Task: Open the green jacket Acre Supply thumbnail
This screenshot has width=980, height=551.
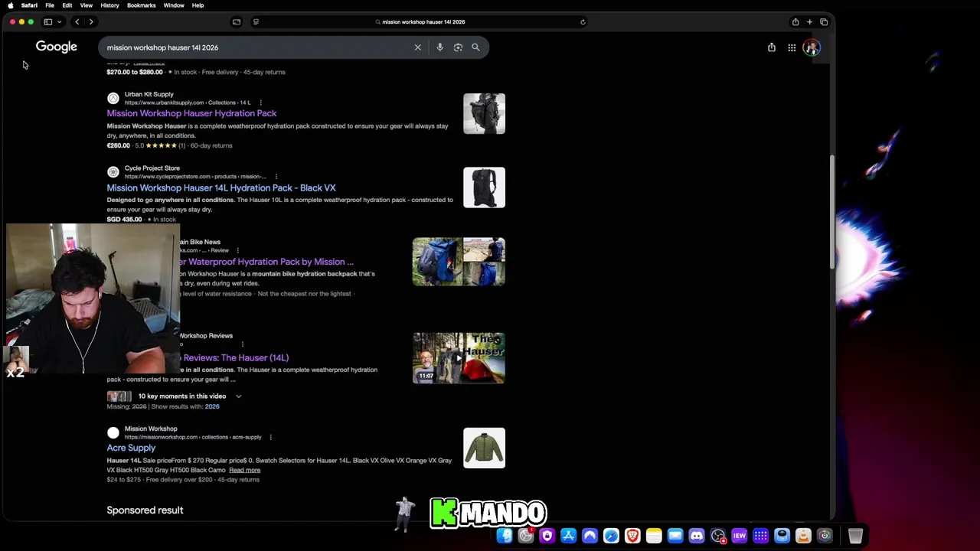Action: (x=484, y=448)
